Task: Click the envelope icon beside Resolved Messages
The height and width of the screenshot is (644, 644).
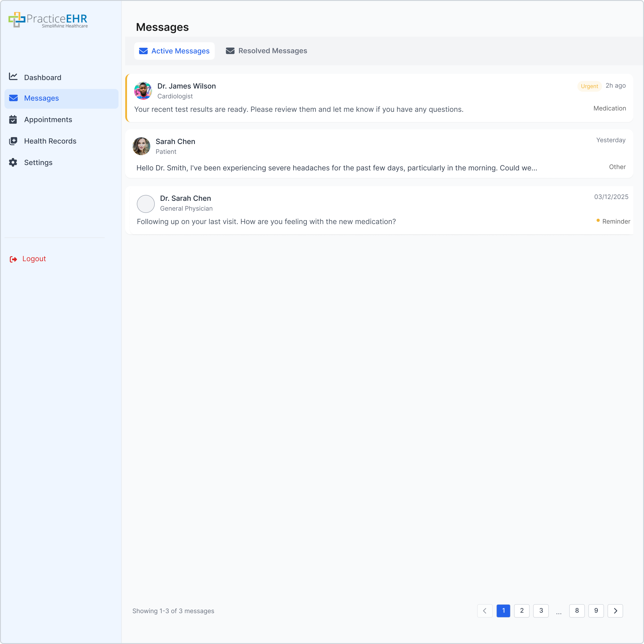Action: [230, 51]
